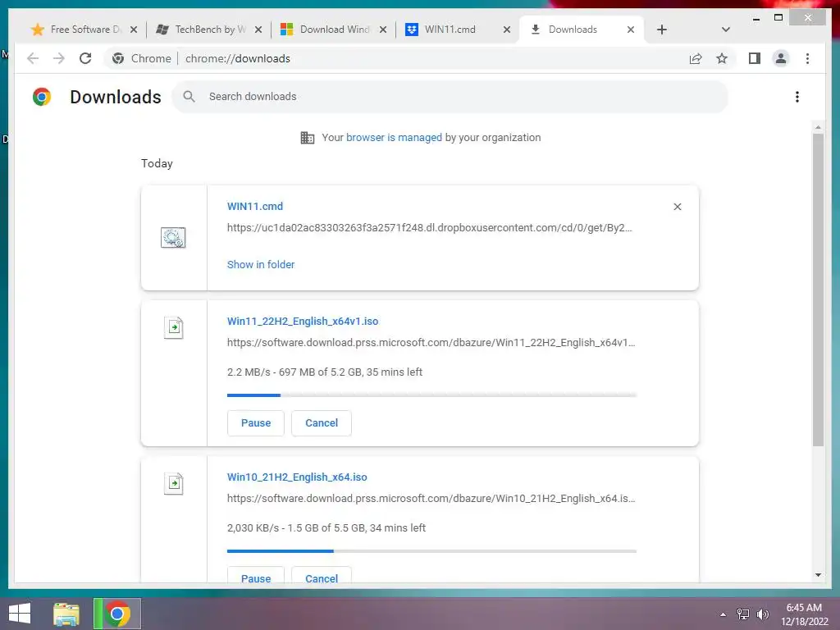840x630 pixels.
Task: Close the Downloads tab
Action: pyautogui.click(x=631, y=30)
